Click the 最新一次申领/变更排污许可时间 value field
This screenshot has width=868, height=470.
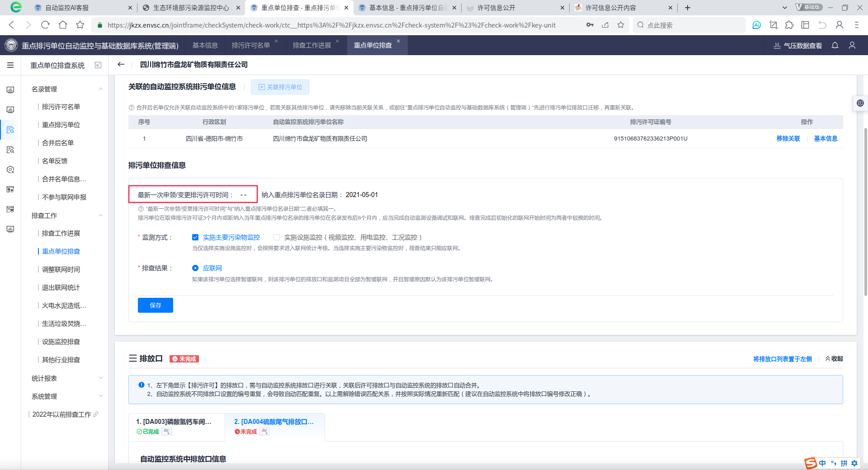[x=244, y=195]
